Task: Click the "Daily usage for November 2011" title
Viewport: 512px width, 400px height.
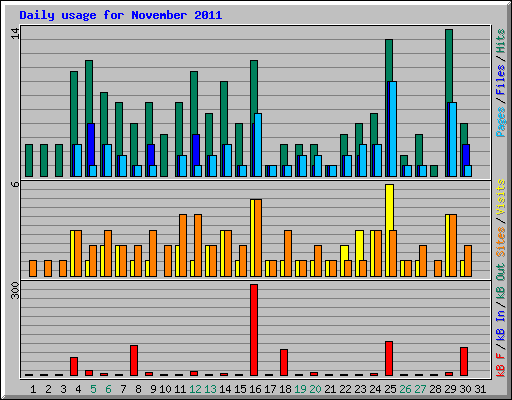Action: (x=121, y=15)
